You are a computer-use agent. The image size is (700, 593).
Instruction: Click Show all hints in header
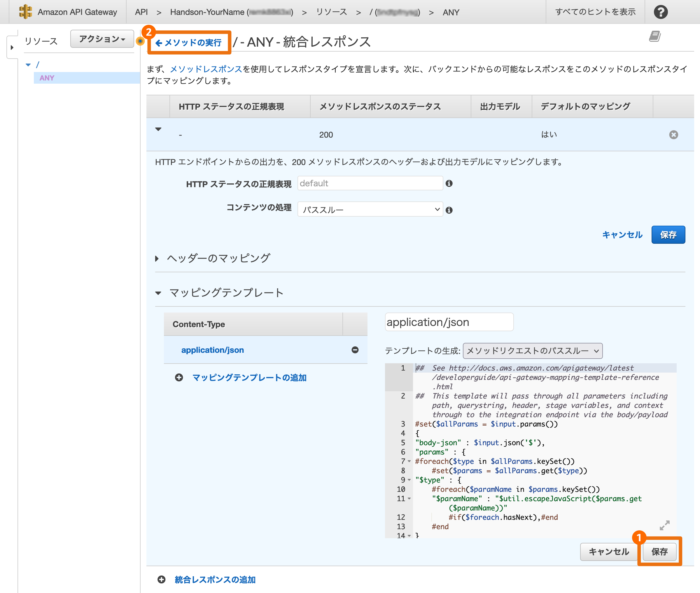click(595, 12)
